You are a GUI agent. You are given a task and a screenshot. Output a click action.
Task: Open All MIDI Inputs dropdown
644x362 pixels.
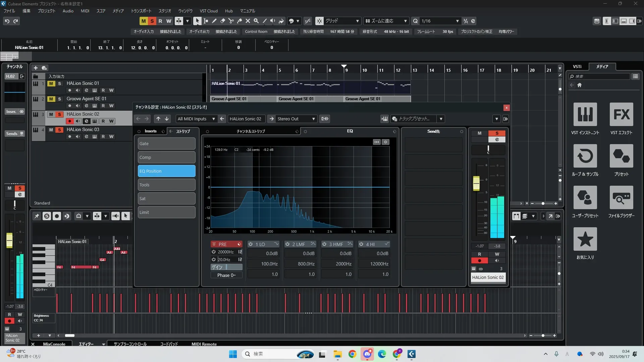[196, 119]
